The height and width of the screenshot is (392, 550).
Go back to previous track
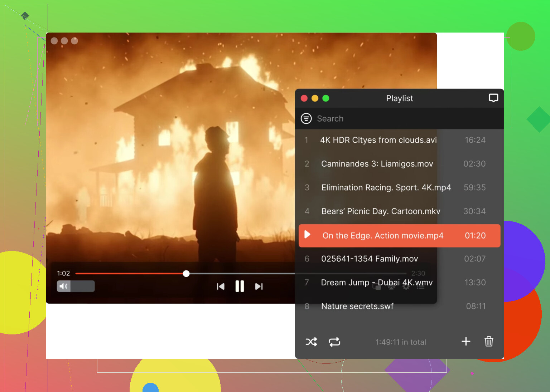[x=221, y=286]
